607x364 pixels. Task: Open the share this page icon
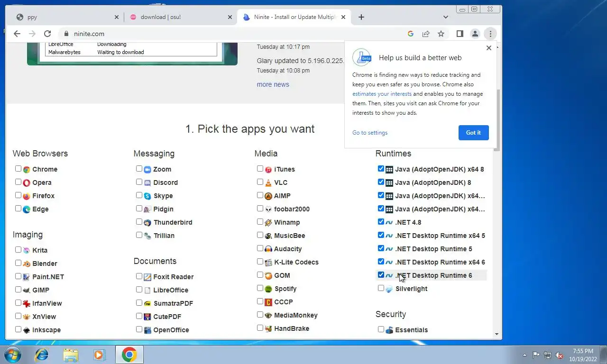[426, 34]
